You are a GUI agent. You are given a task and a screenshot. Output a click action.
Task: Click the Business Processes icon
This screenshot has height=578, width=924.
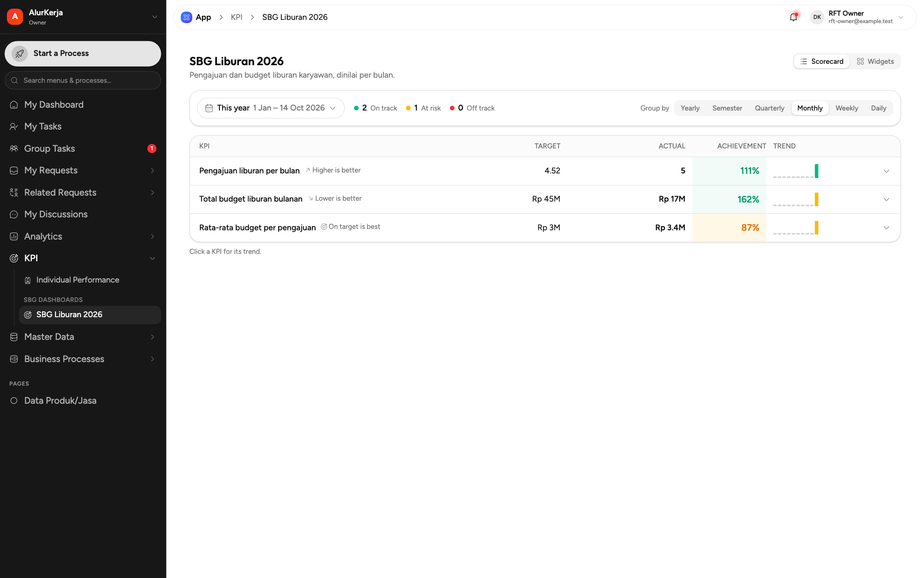tap(14, 359)
